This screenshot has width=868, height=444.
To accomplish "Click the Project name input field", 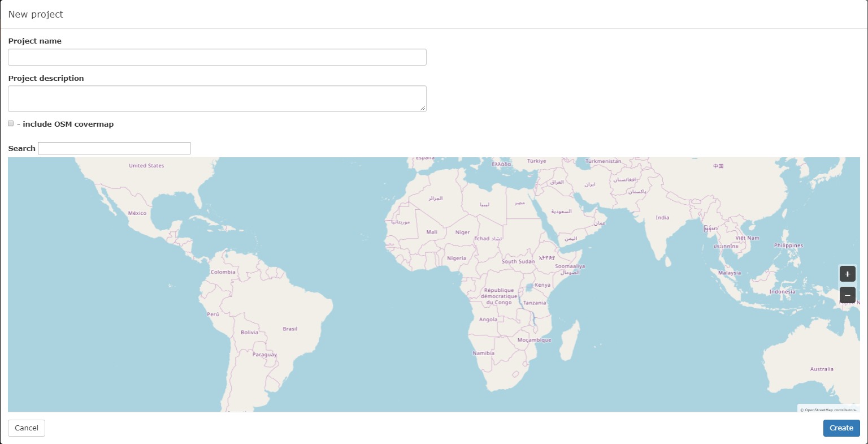I will pos(217,57).
